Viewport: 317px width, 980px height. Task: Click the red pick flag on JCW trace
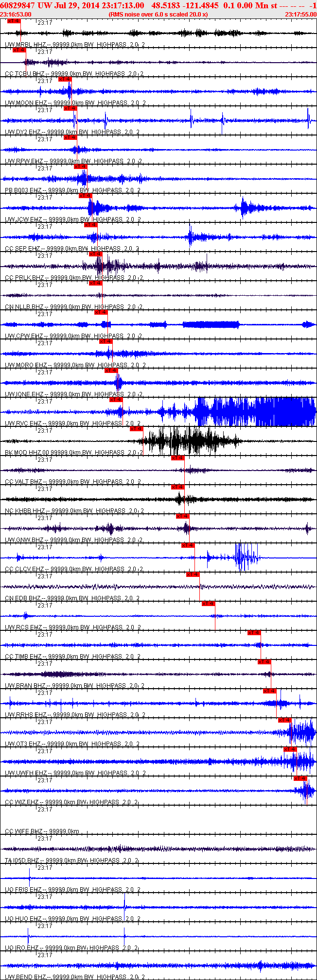point(85,196)
